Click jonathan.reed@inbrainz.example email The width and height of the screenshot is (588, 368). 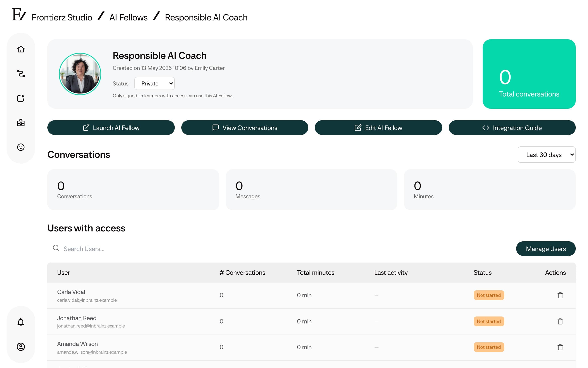(91, 326)
